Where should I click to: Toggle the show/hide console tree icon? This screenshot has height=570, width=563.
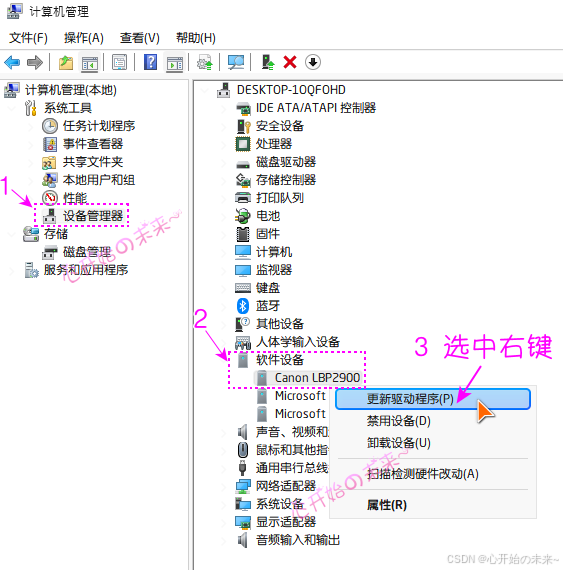click(90, 63)
